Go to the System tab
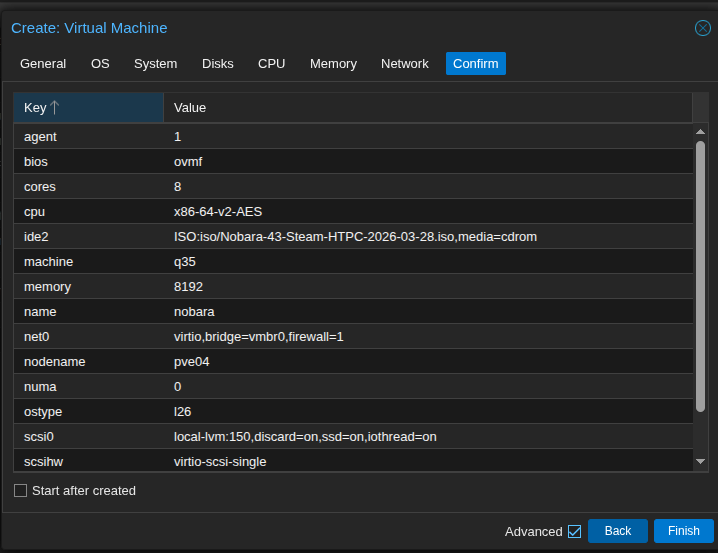The height and width of the screenshot is (553, 718). (155, 64)
